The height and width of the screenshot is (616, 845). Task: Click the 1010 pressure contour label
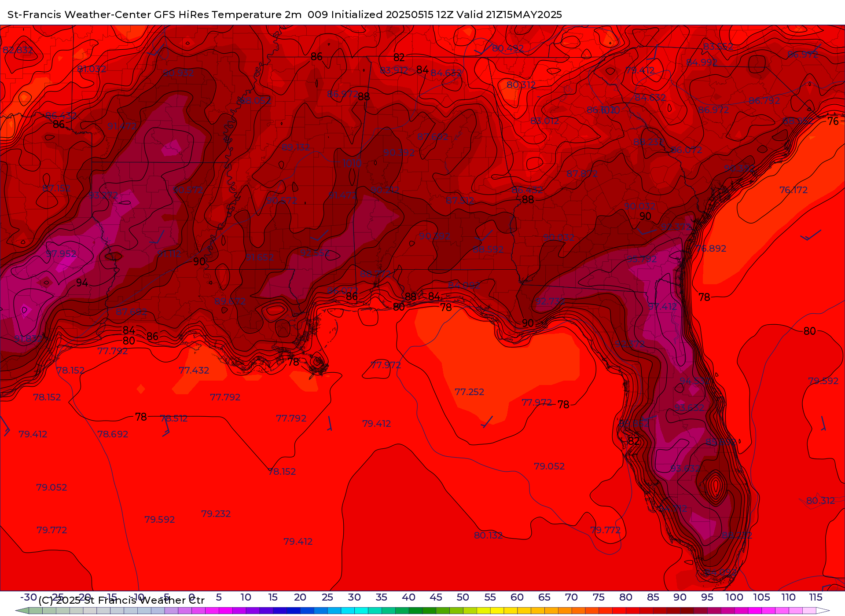coord(352,163)
